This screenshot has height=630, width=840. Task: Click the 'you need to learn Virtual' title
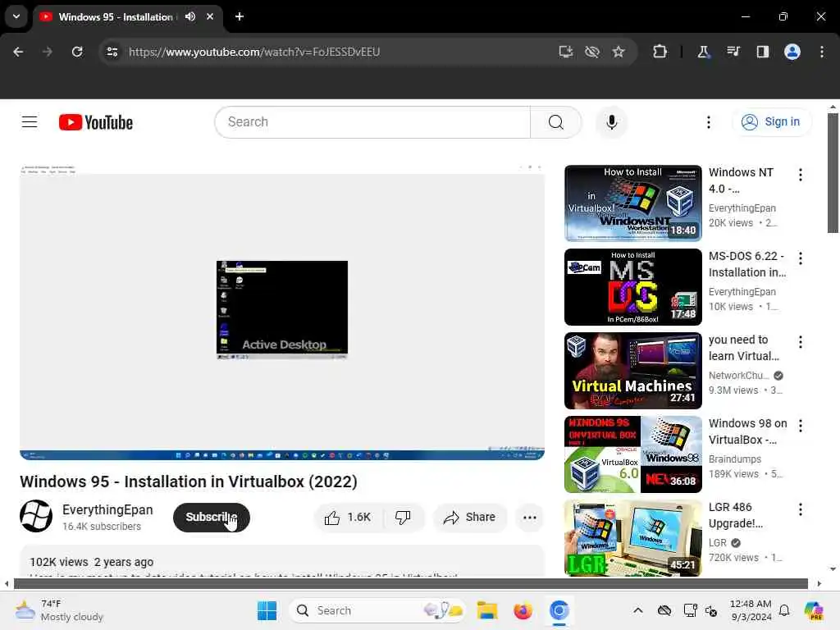743,348
